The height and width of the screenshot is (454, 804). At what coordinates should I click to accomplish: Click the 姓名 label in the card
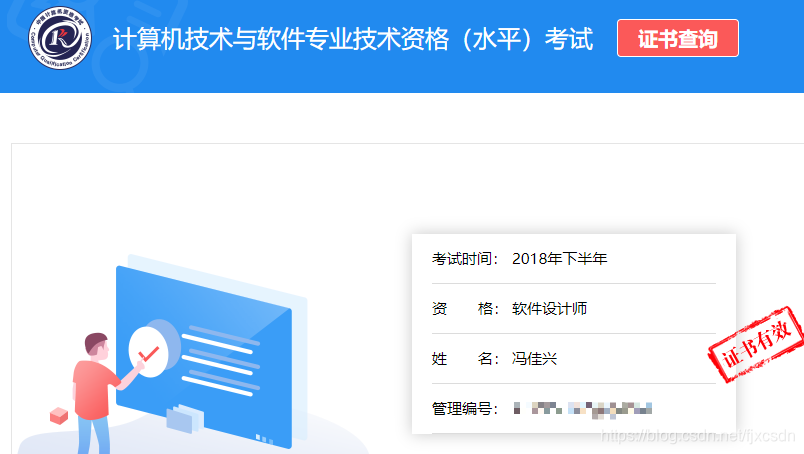(x=465, y=359)
